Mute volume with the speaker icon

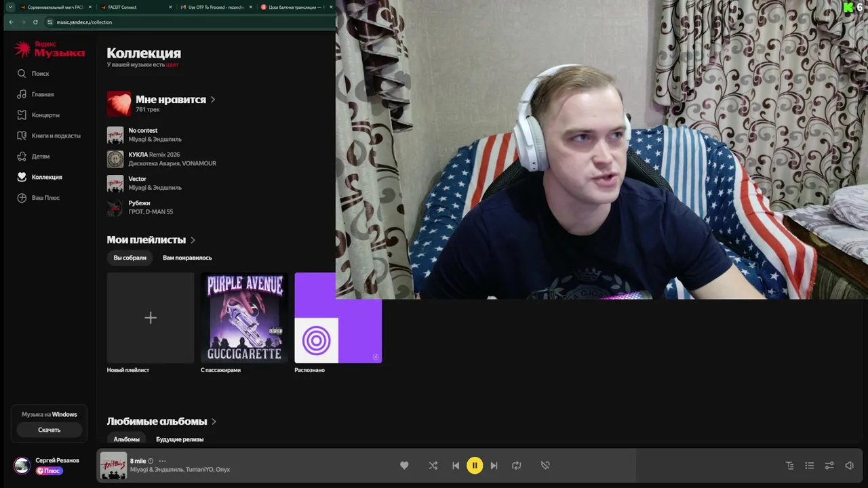click(849, 466)
